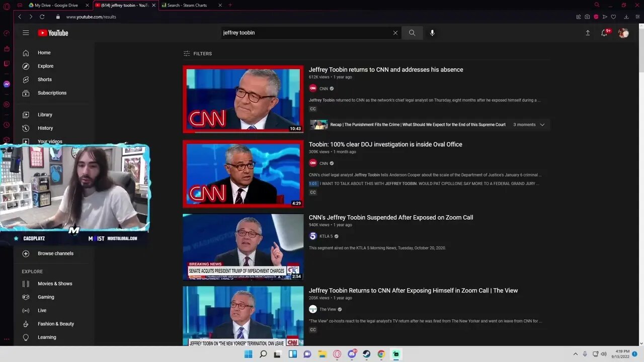Open Discord from the taskbar
Image resolution: width=644 pixels, height=362 pixels.
click(352, 354)
